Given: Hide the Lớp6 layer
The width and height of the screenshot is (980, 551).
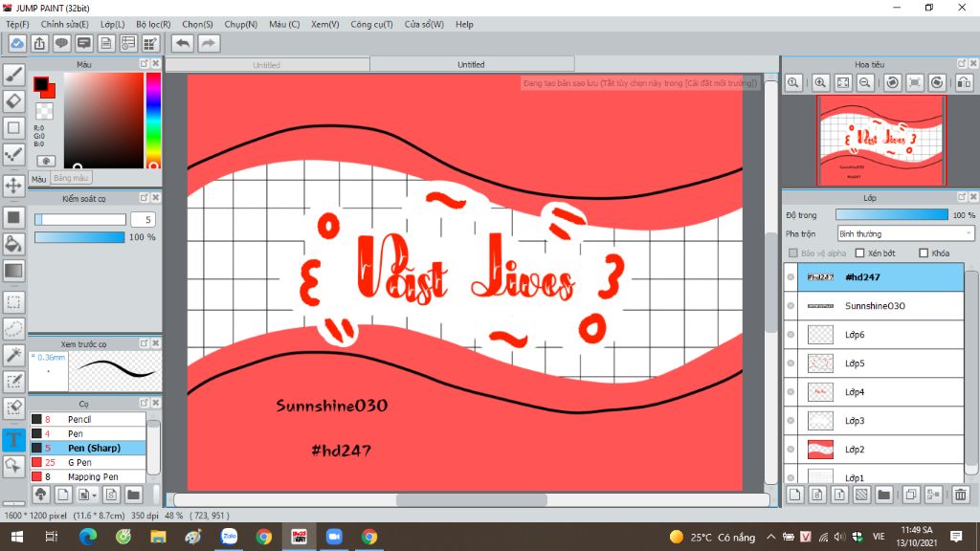Looking at the screenshot, I should coord(791,334).
